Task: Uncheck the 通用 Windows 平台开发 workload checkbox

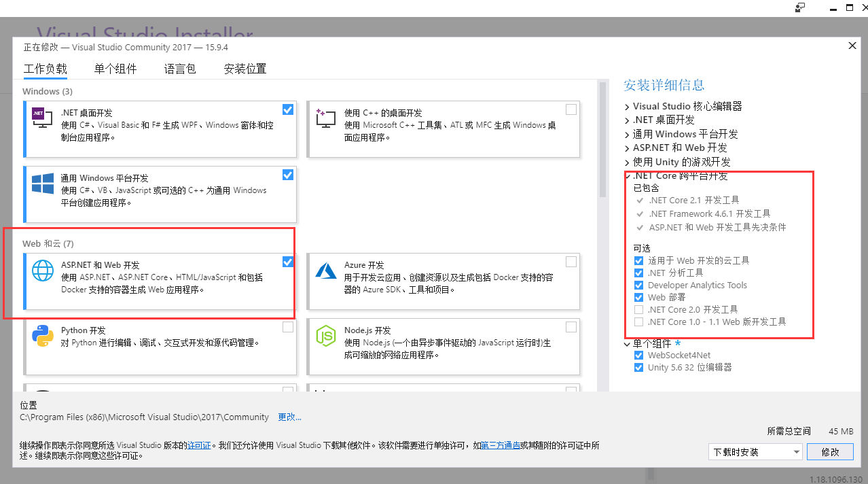Action: [288, 175]
